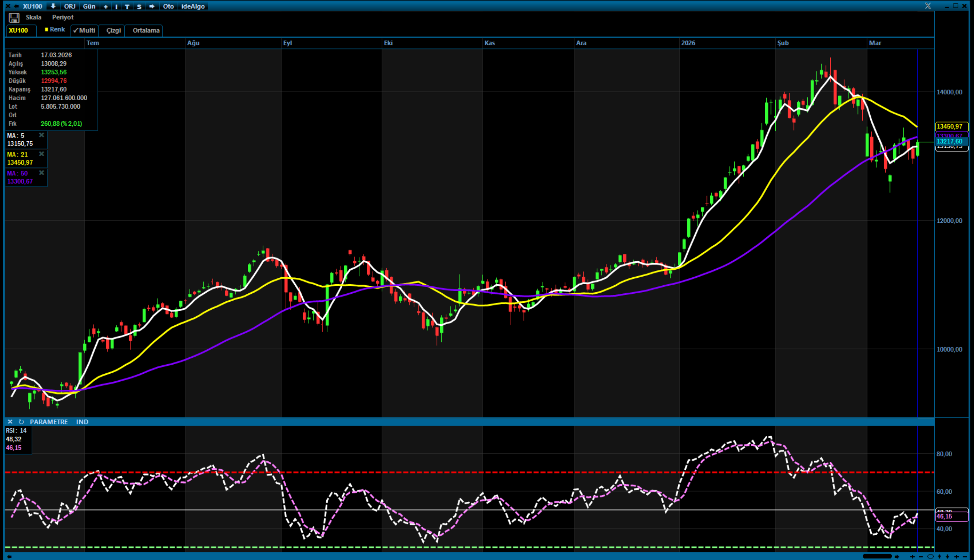Remove the MA 5 indicator with X

tap(42, 135)
